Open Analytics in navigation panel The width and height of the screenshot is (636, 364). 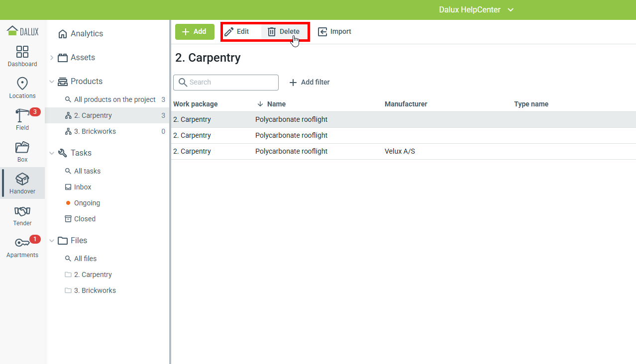(87, 34)
